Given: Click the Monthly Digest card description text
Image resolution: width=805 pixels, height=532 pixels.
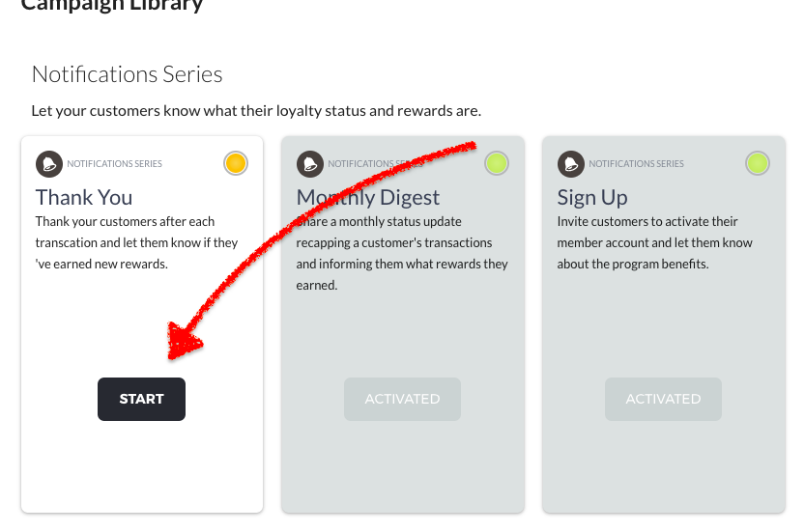Looking at the screenshot, I should pyautogui.click(x=402, y=253).
